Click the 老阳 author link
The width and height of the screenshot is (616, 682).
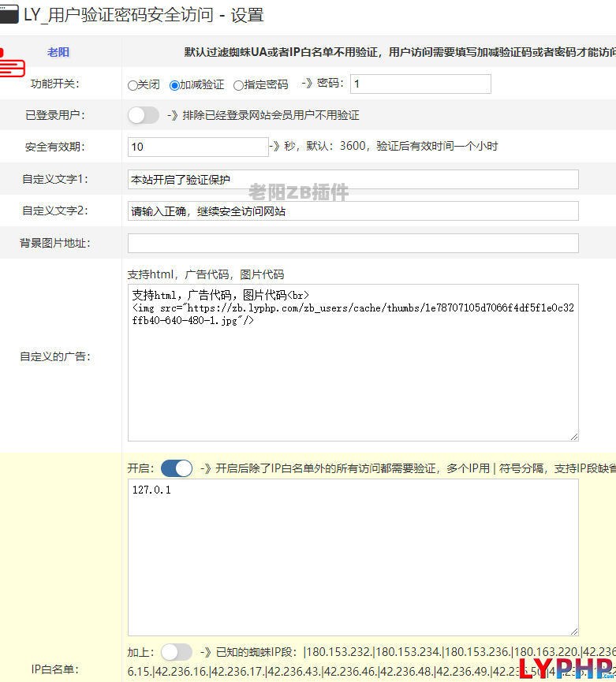[58, 52]
